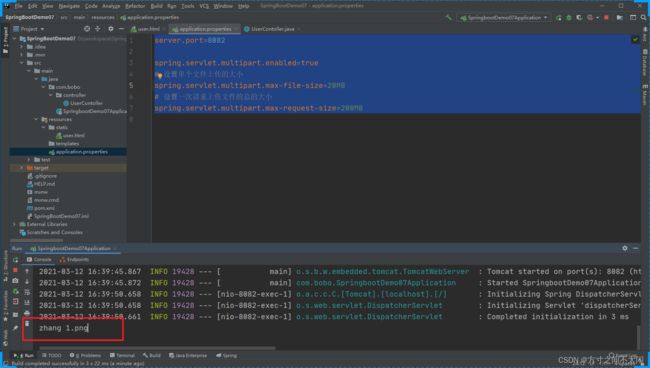The width and height of the screenshot is (650, 368).
Task: Expand the .mvn folder
Action: pos(22,55)
